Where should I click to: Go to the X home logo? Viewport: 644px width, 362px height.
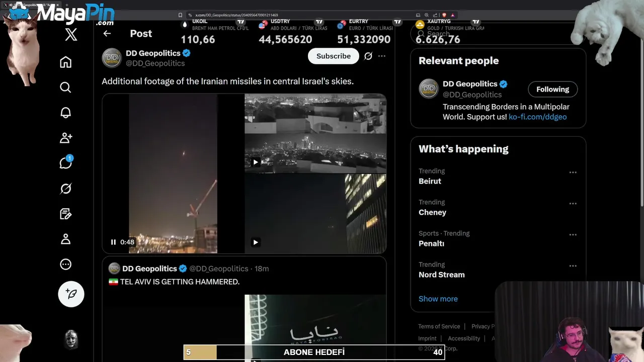tap(71, 34)
